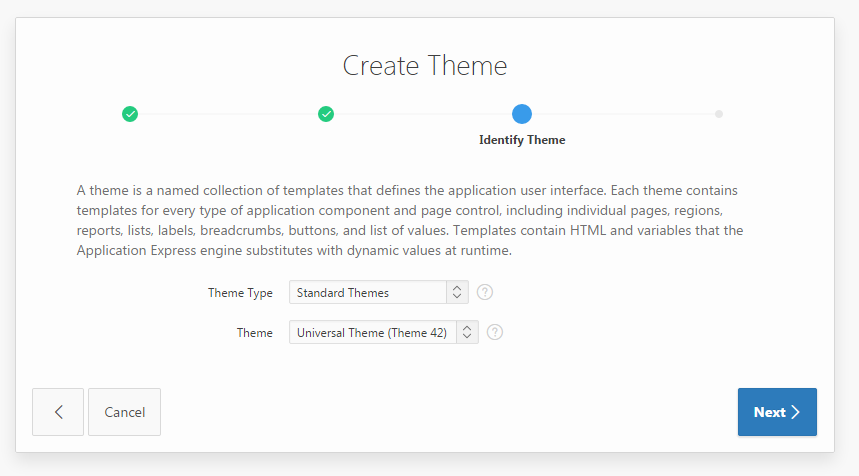Click progress line between first two steps

point(228,114)
